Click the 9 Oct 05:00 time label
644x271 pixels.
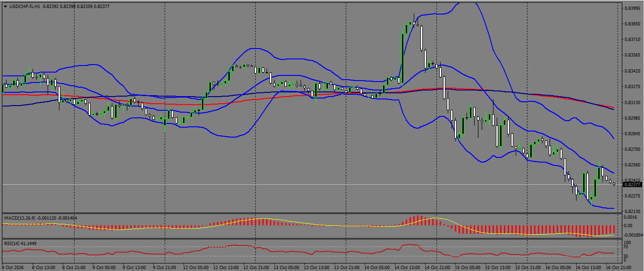[104, 267]
